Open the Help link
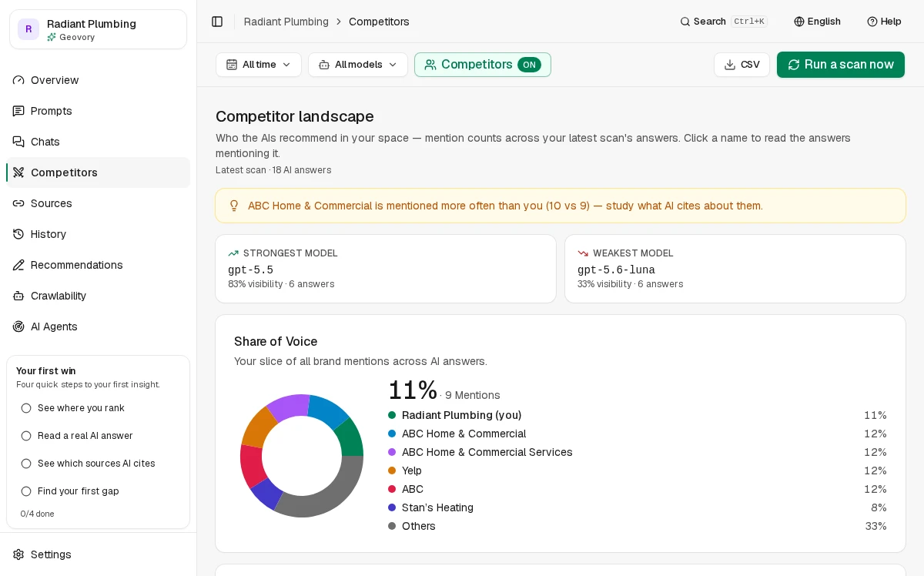924x576 pixels. tap(884, 22)
